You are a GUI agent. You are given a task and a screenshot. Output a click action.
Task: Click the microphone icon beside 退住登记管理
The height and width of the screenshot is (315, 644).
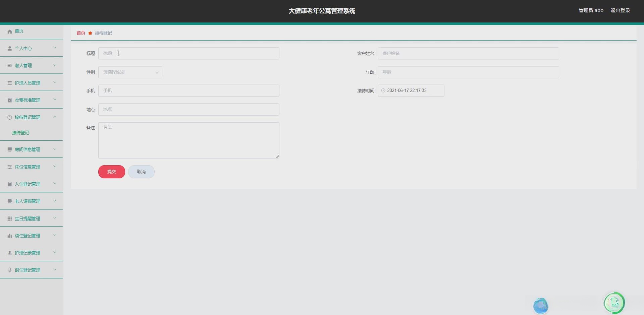pos(9,270)
